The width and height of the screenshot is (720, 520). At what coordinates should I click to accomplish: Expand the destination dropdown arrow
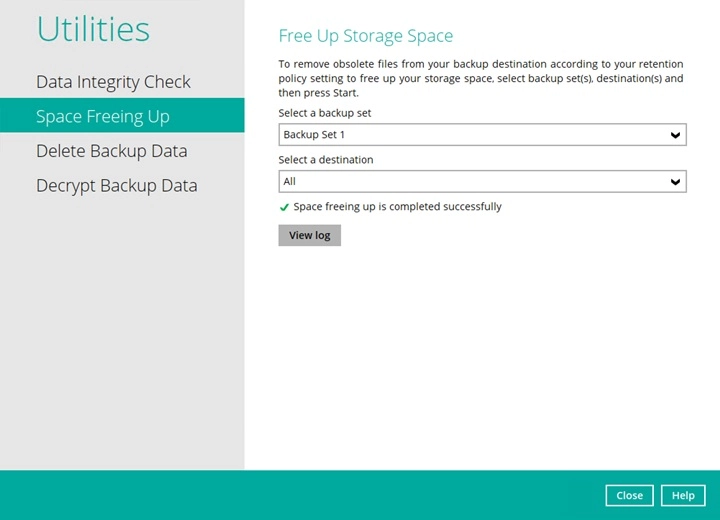point(675,182)
